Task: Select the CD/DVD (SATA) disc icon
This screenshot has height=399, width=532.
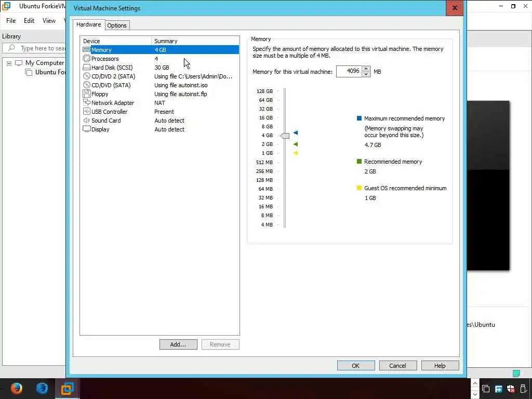Action: (x=87, y=85)
